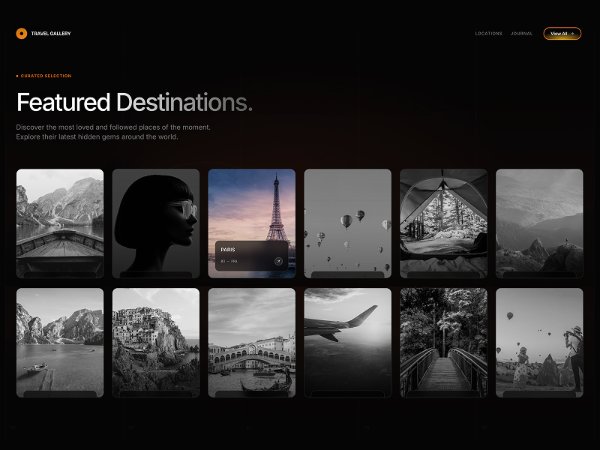Click the Paris title in overlay card
Viewport: 600px width, 450px height.
[228, 249]
